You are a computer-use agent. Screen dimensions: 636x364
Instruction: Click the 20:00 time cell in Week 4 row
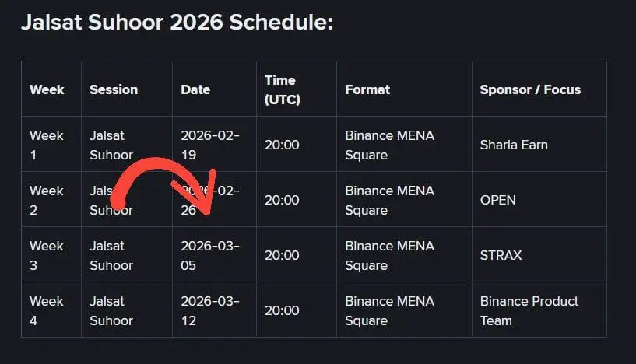tap(282, 310)
